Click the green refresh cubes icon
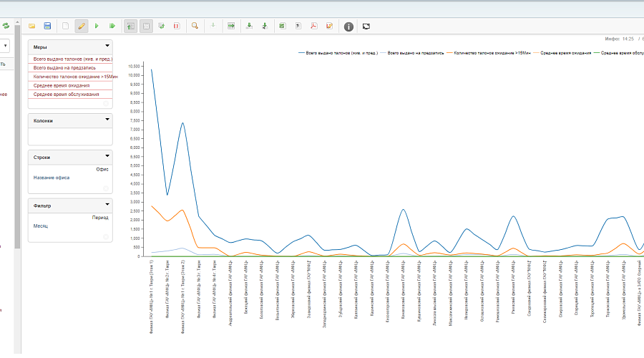 coord(6,26)
